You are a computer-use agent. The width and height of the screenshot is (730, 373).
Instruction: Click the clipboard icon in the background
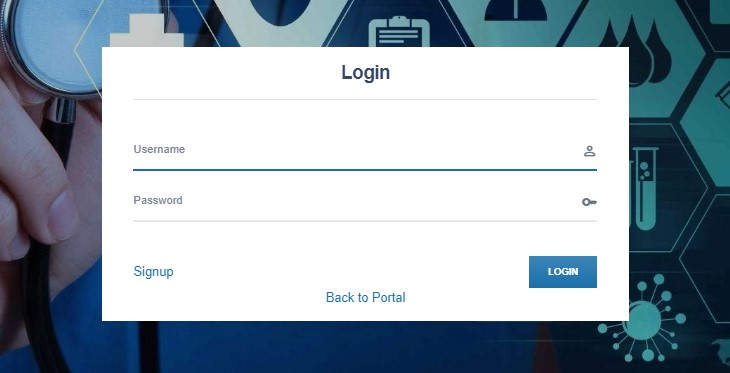[x=399, y=31]
